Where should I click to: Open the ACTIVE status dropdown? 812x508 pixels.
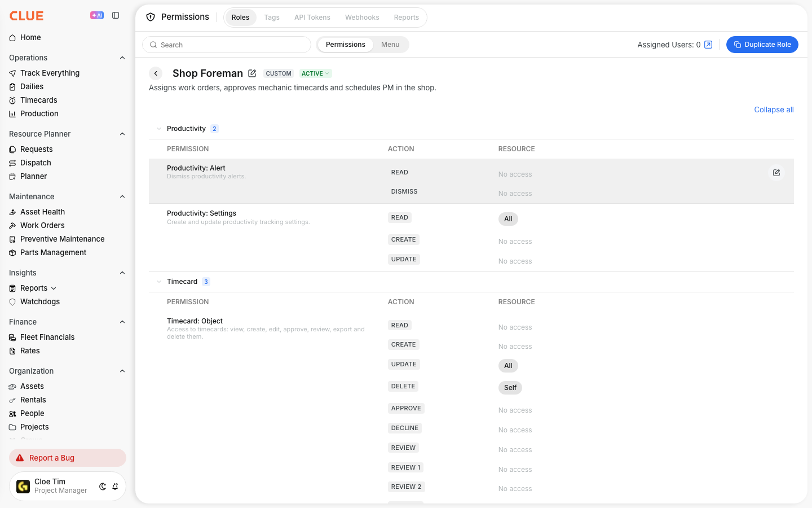[x=315, y=73]
